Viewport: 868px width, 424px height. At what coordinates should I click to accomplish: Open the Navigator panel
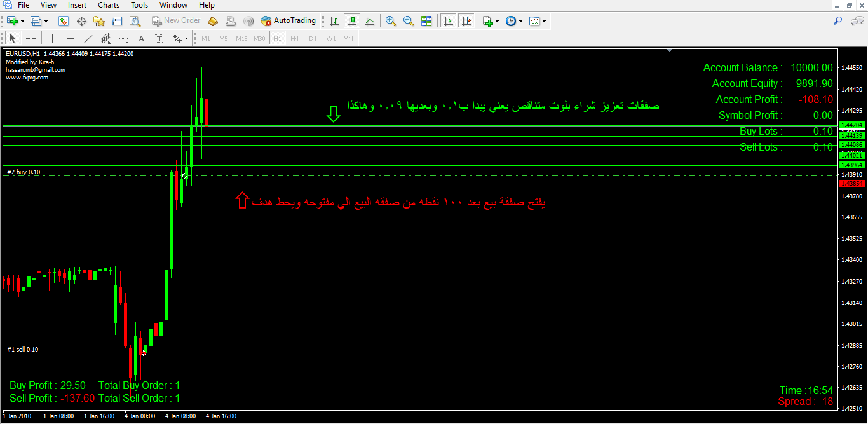[99, 21]
